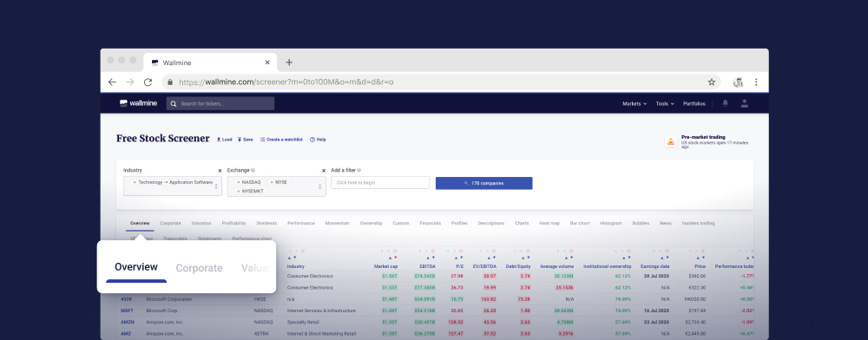Open the Bar chart tab

click(x=580, y=224)
